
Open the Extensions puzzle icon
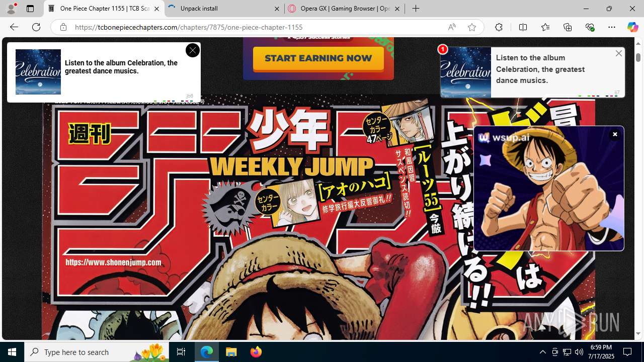tap(499, 27)
